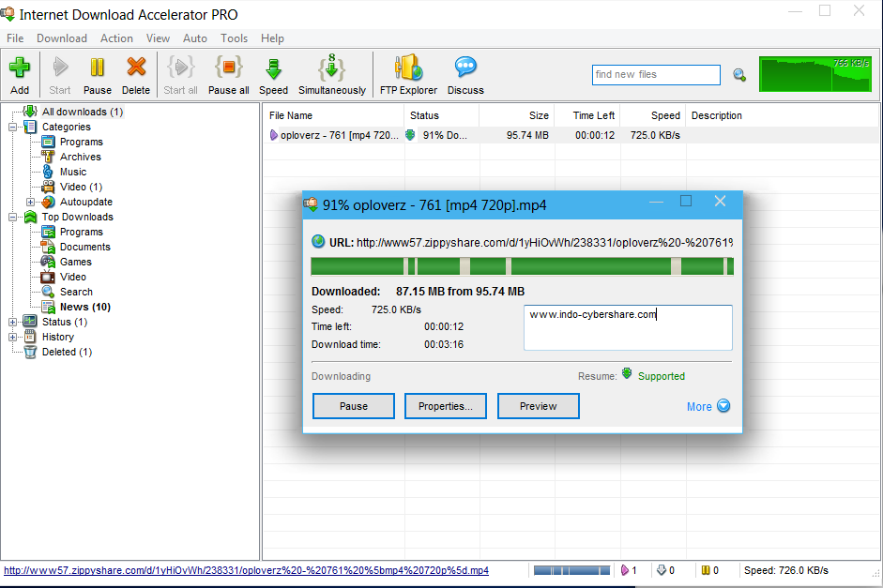Collapse the Top Downloads tree node

pyautogui.click(x=12, y=217)
